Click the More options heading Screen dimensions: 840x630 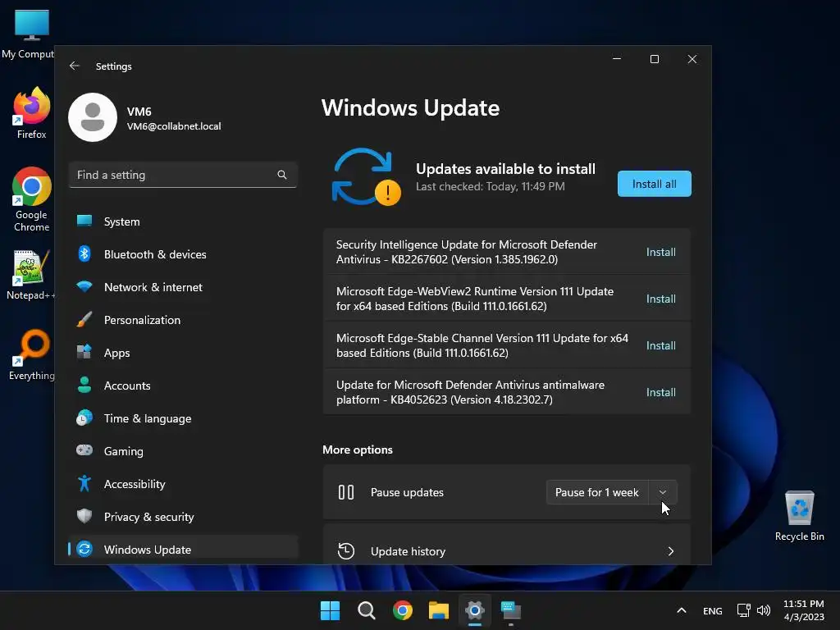[x=358, y=450]
